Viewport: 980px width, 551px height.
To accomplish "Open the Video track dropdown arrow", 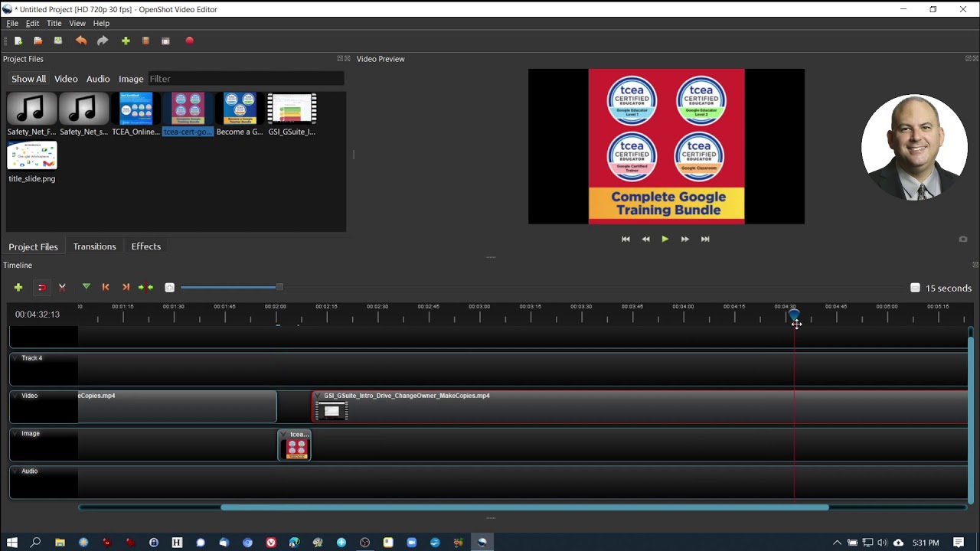I will point(15,396).
